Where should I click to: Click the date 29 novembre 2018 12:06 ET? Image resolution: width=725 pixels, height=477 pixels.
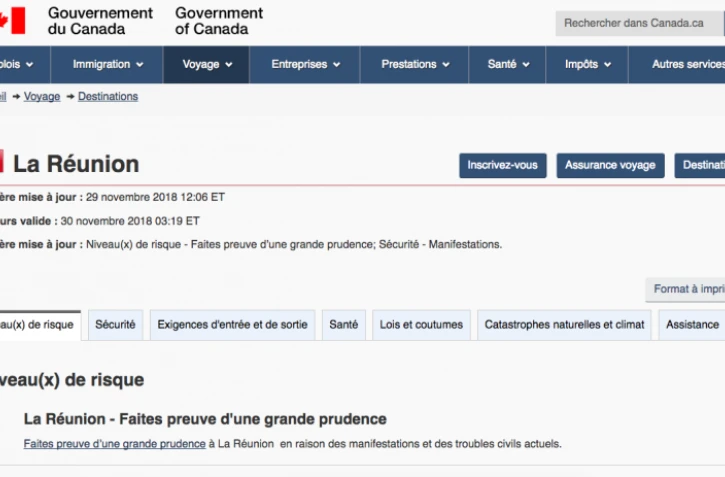[x=155, y=197]
